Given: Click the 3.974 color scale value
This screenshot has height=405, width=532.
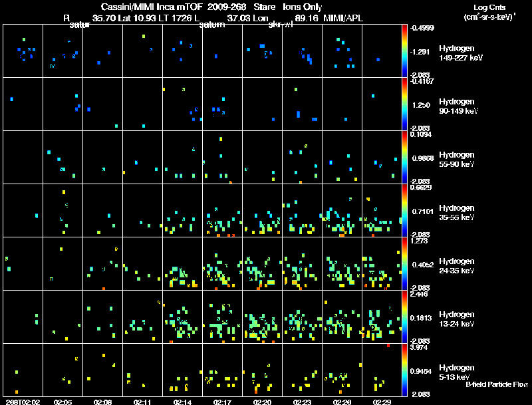Looking at the screenshot, I should [419, 347].
